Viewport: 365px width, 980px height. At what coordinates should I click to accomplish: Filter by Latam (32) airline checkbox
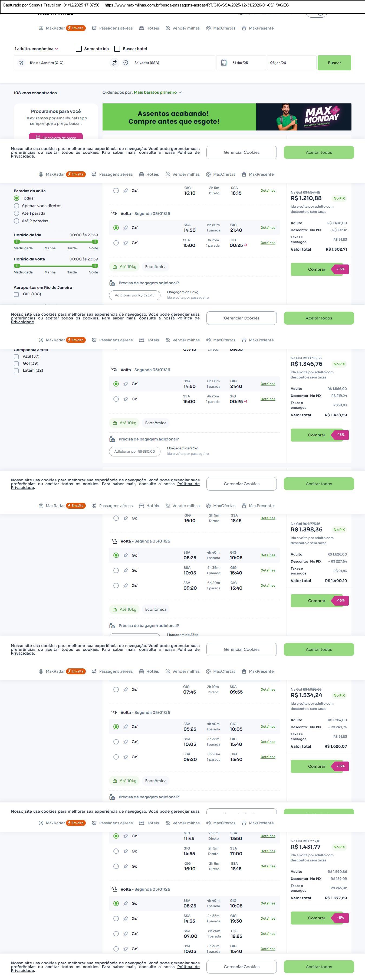16,371
